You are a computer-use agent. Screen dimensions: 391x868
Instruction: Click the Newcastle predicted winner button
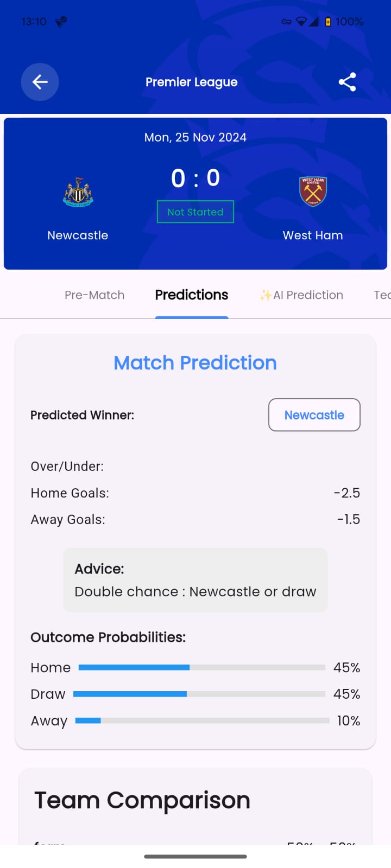314,415
